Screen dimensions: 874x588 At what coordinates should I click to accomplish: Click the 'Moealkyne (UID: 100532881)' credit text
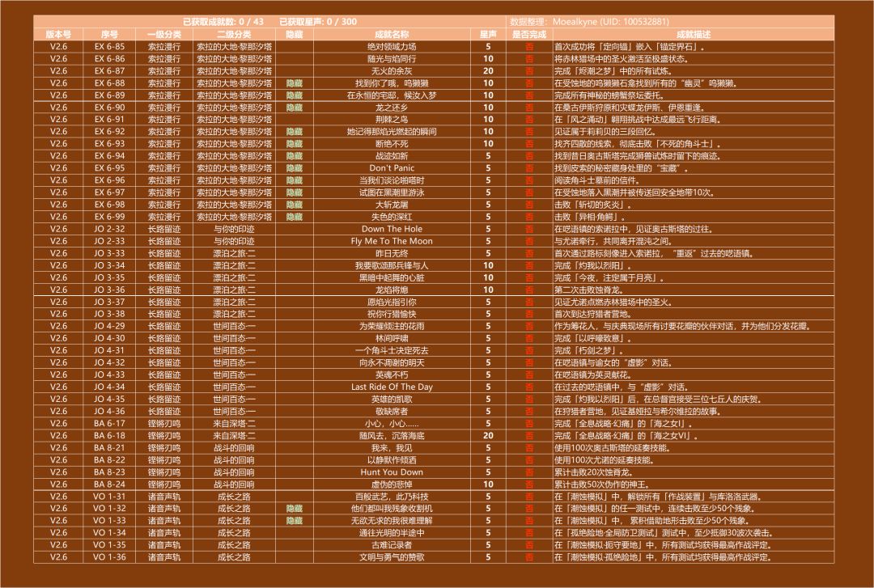pos(610,22)
